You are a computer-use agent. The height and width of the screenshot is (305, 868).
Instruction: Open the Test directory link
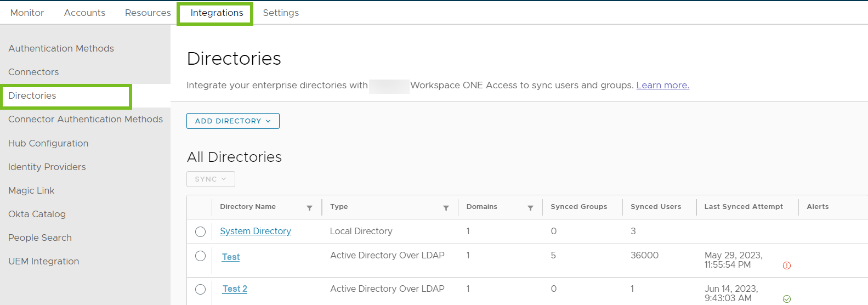coord(231,257)
